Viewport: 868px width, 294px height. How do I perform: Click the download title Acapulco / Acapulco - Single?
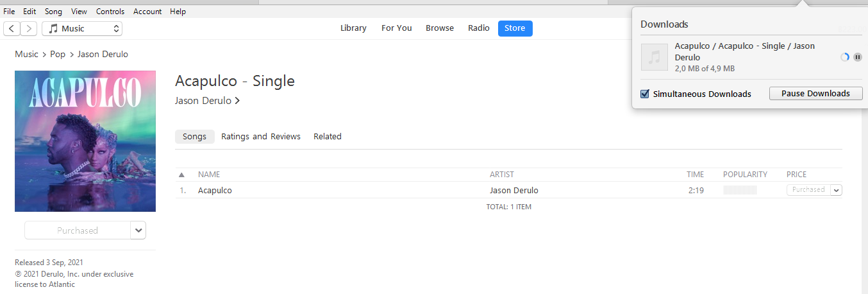[x=745, y=52]
